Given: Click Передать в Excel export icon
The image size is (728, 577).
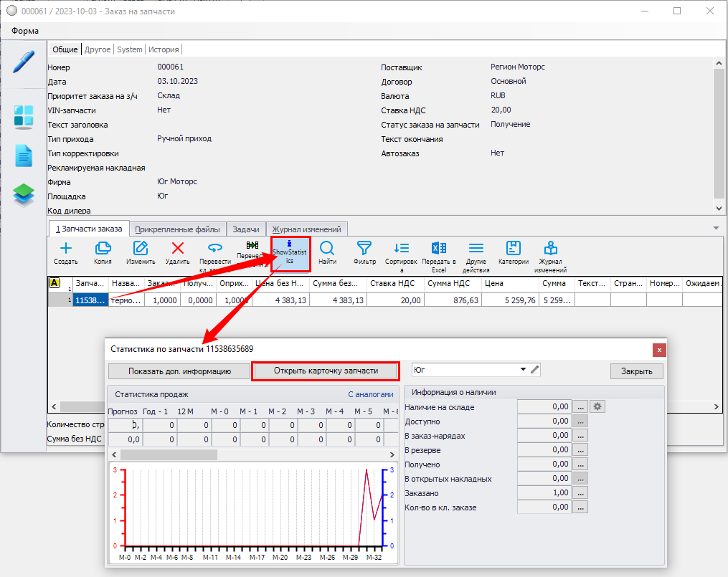Looking at the screenshot, I should 438,249.
